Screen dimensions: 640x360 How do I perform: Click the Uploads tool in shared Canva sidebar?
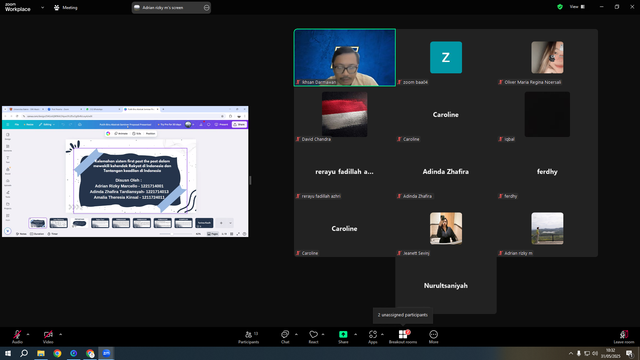[7, 182]
